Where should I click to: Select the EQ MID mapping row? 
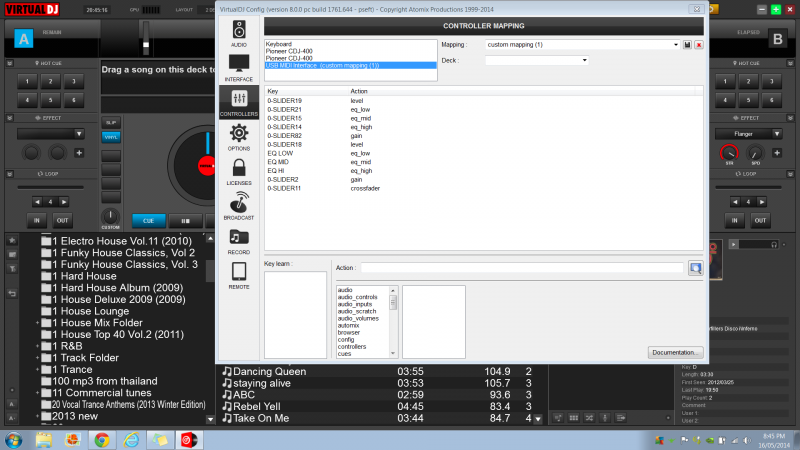pyautogui.click(x=484, y=162)
